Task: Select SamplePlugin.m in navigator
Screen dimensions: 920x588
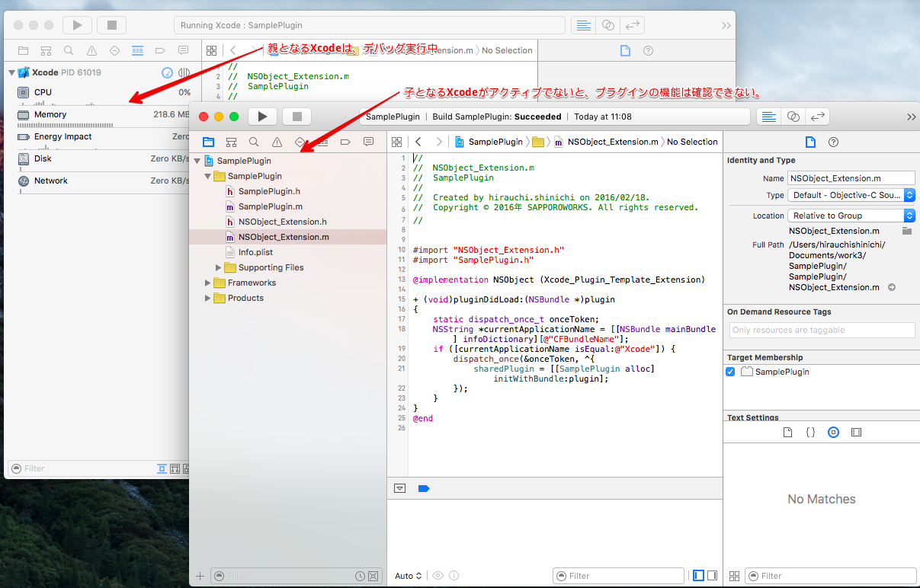Action: pyautogui.click(x=270, y=206)
